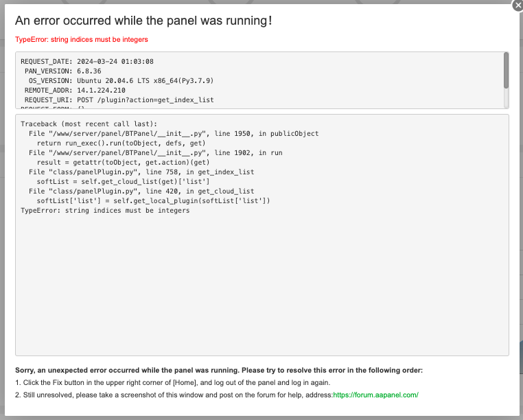Click the red TypeError message under the heading
This screenshot has height=420, width=523.
tap(81, 40)
